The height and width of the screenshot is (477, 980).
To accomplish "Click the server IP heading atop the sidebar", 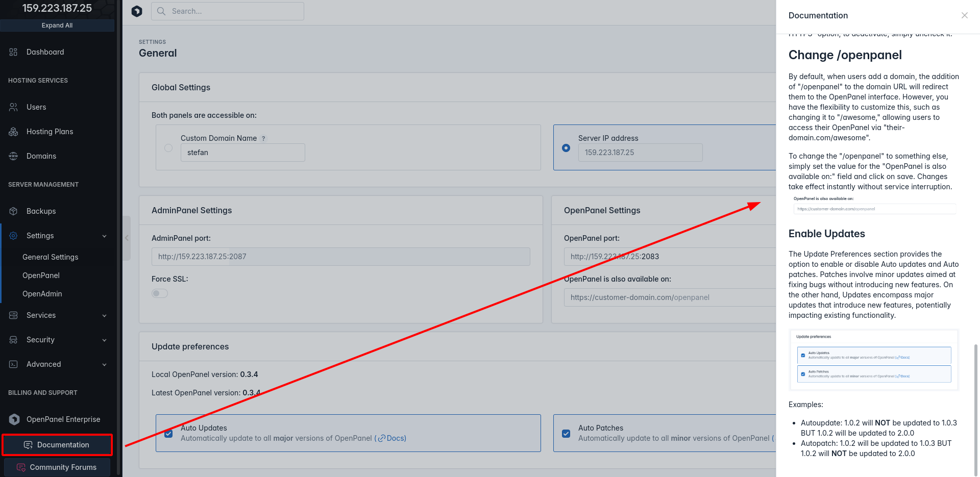I will pyautogui.click(x=57, y=8).
